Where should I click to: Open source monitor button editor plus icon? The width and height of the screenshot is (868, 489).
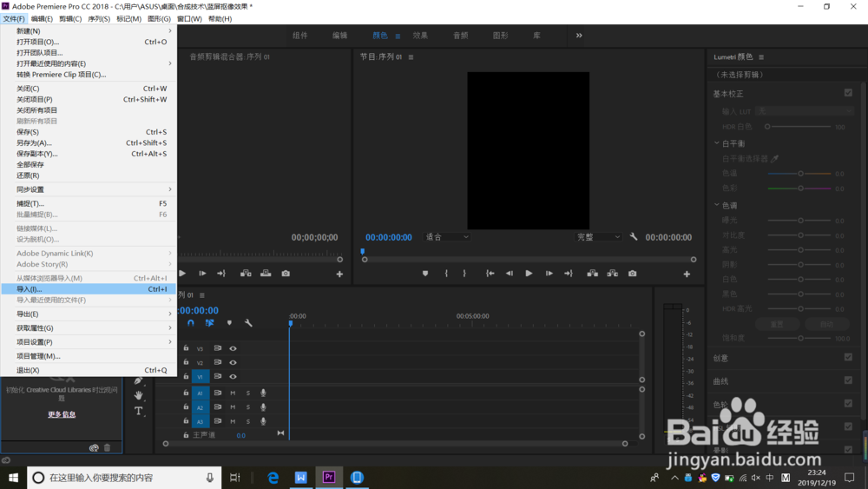tap(339, 274)
